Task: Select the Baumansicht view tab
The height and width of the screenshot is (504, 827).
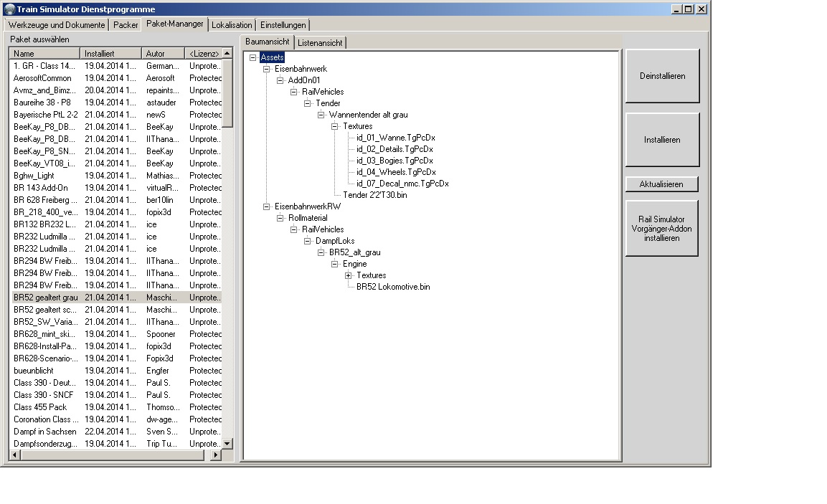Action: pos(267,42)
